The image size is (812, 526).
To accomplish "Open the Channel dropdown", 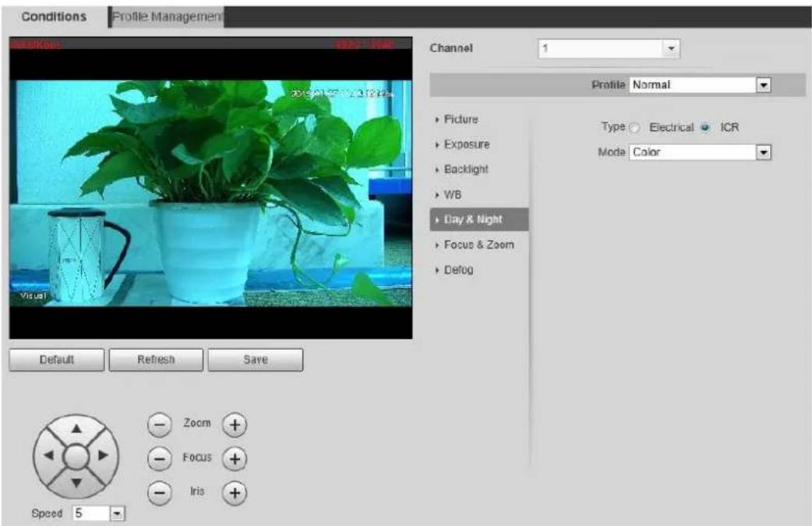I will pos(609,48).
